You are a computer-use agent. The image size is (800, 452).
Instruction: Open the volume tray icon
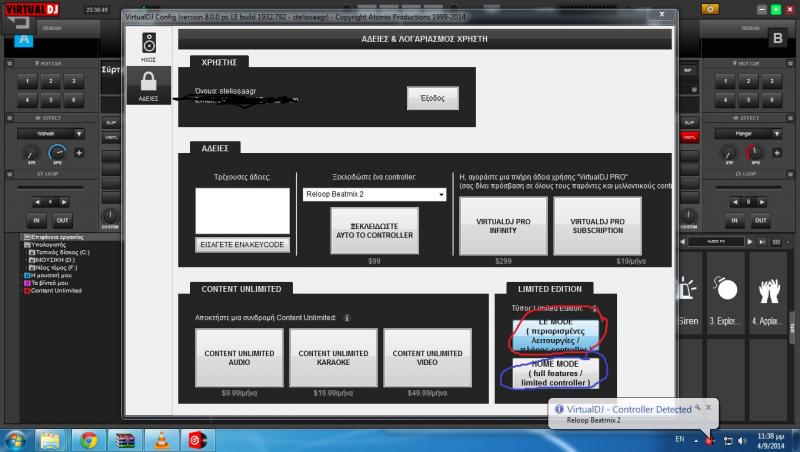point(742,440)
